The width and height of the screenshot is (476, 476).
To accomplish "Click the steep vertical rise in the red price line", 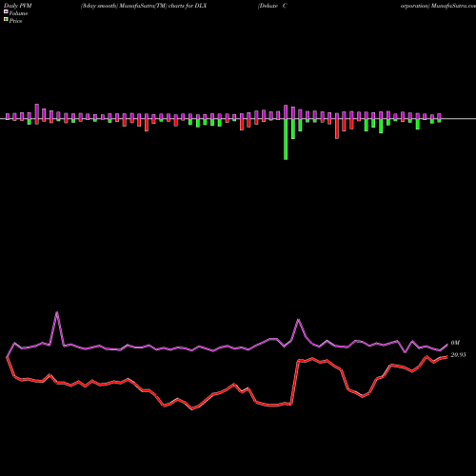I will pos(295,383).
